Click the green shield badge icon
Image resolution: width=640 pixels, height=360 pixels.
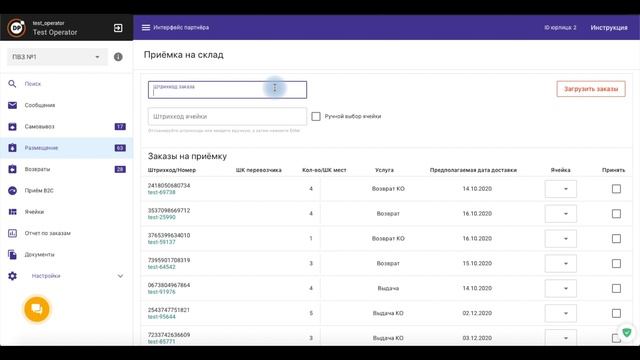coord(627,332)
